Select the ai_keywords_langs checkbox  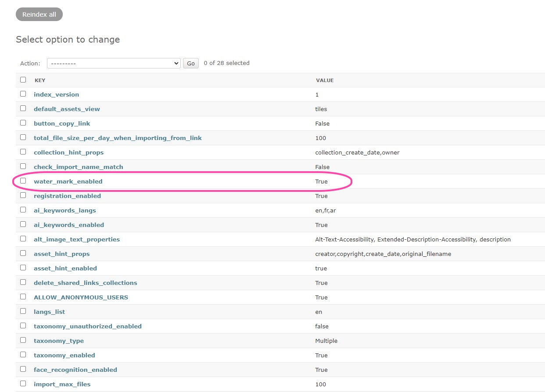(x=23, y=210)
